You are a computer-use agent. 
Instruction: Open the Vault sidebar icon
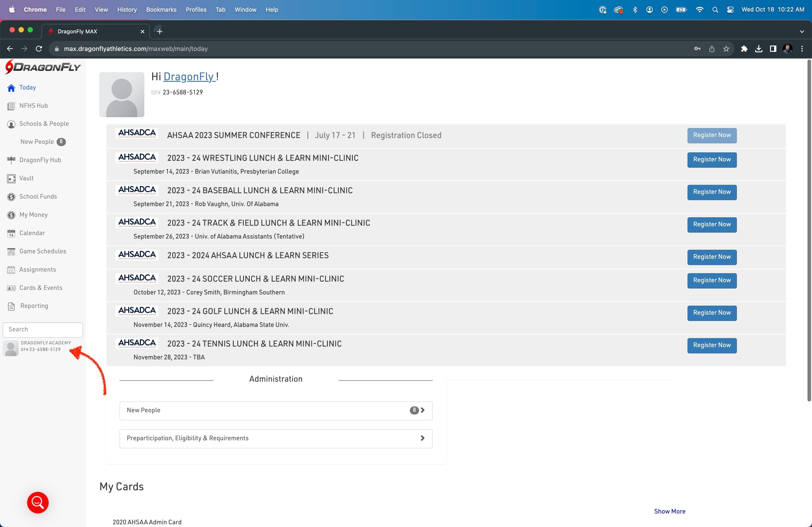pos(11,179)
